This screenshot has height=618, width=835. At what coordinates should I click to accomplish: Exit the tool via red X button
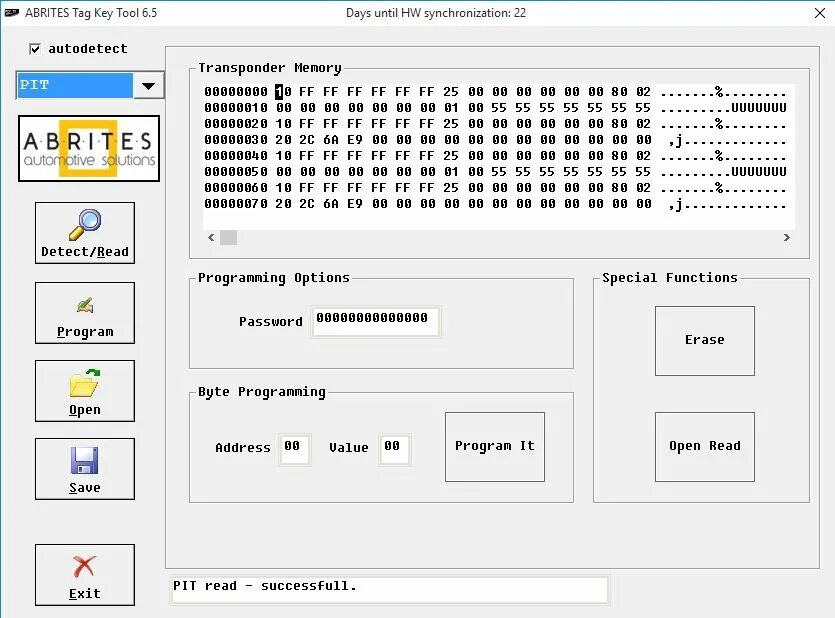coord(85,575)
